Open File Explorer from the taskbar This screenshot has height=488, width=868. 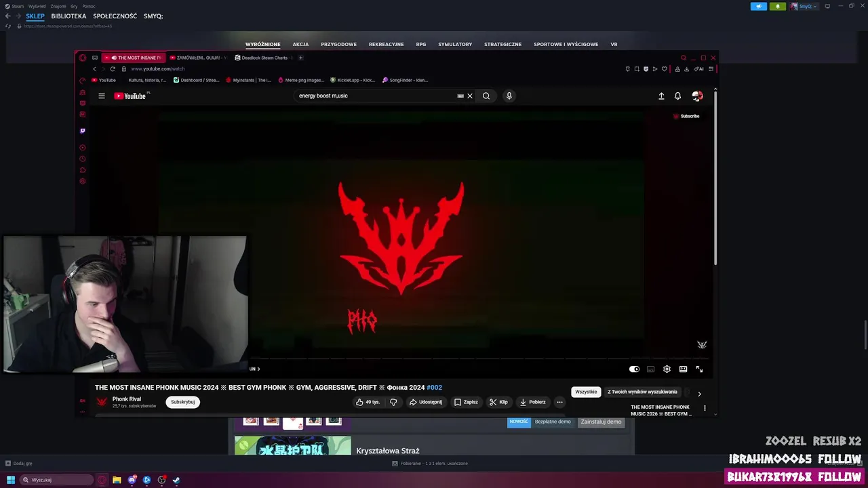[117, 480]
